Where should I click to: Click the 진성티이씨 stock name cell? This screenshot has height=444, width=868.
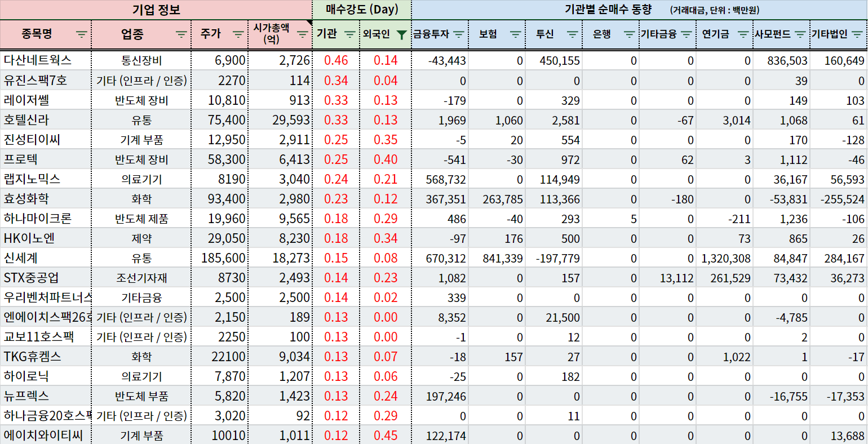point(45,139)
